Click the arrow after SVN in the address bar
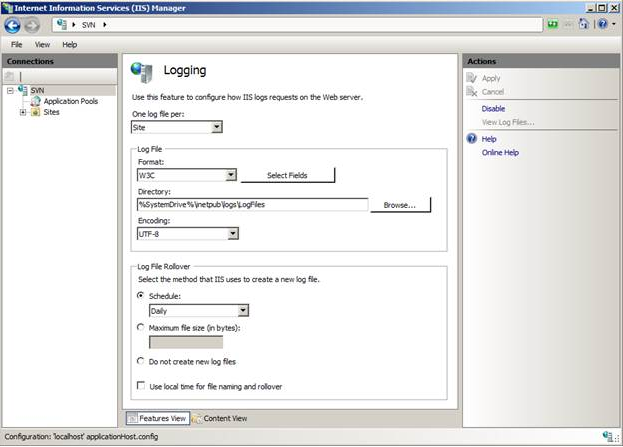This screenshot has width=623, height=447. [x=105, y=25]
